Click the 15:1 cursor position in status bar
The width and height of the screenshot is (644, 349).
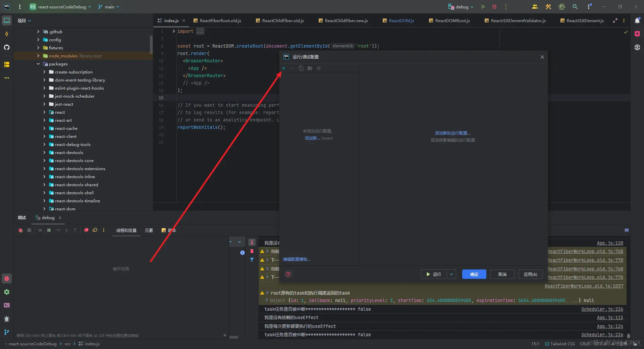pyautogui.click(x=535, y=344)
